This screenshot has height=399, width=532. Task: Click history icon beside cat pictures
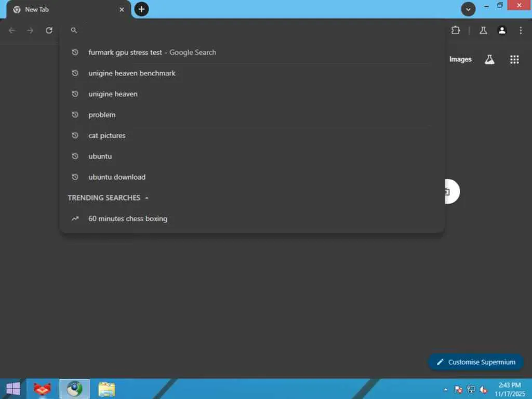coord(75,136)
